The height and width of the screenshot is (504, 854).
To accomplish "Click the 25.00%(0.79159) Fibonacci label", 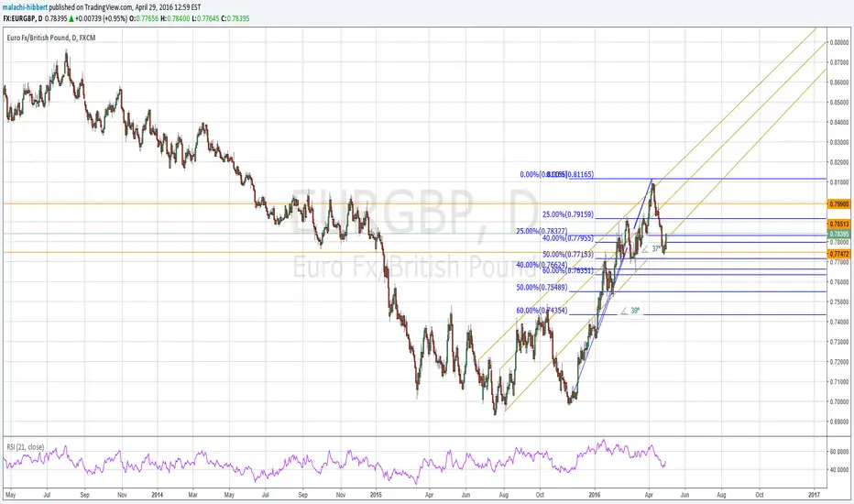I will pyautogui.click(x=568, y=214).
